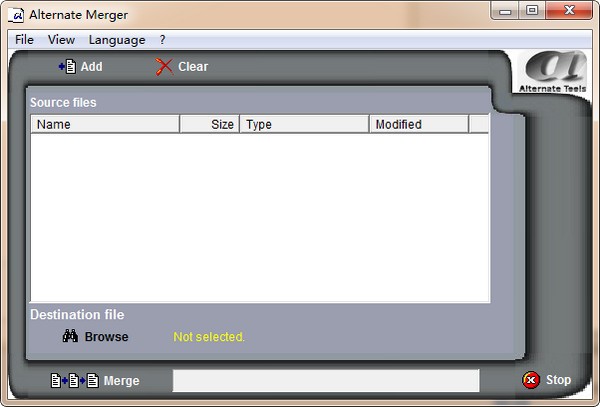The height and width of the screenshot is (407, 600).
Task: Click the 'Source files' label
Action: click(63, 103)
